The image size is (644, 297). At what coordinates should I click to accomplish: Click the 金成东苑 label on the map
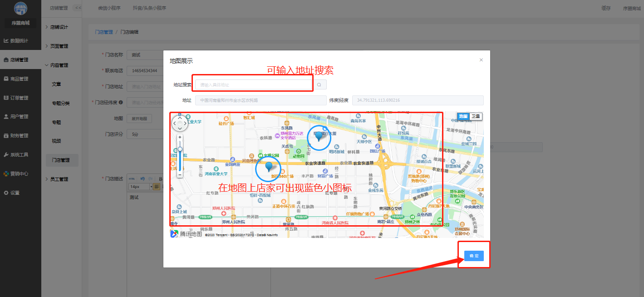click(x=376, y=191)
